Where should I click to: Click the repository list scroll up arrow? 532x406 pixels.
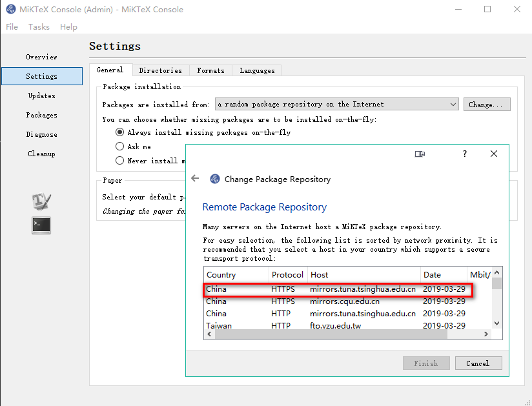pos(496,272)
